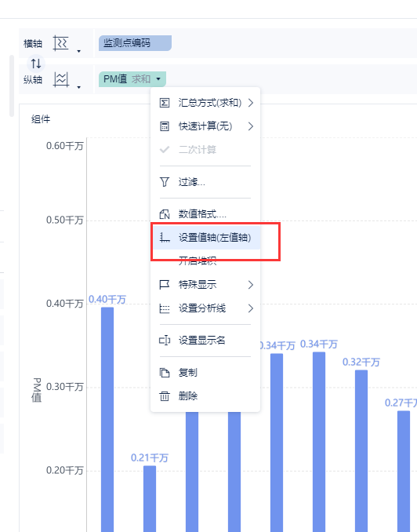
Task: Click the left panel vertical scrollbar
Action: (12, 86)
